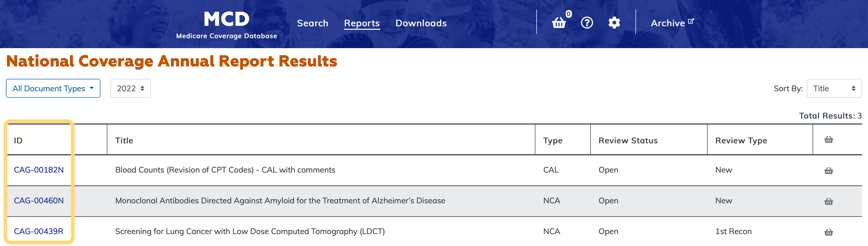Click the Title column header
Screen dimensions: 868x246
(x=124, y=141)
